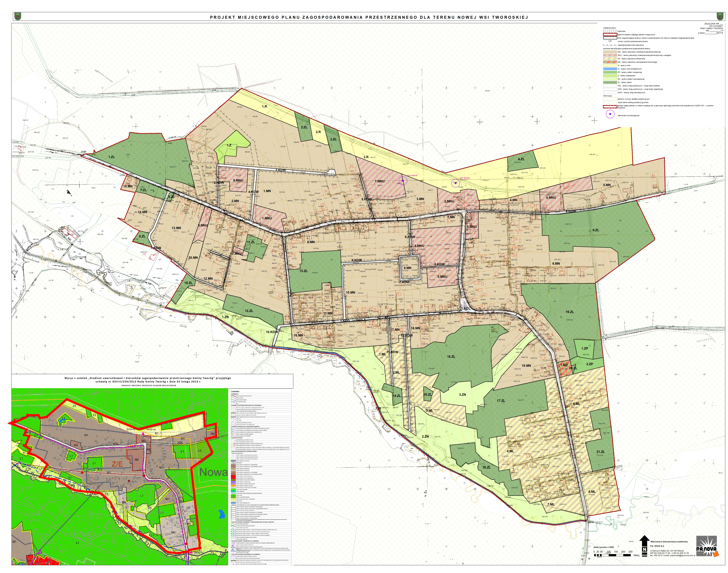
Task: Click forest zone label 1.ZL
Action: click(x=111, y=157)
